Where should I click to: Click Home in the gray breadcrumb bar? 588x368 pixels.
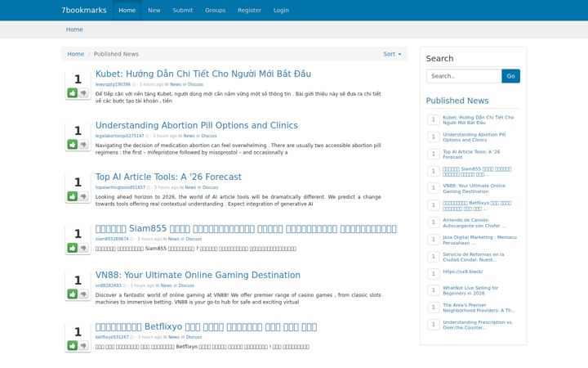tap(74, 29)
